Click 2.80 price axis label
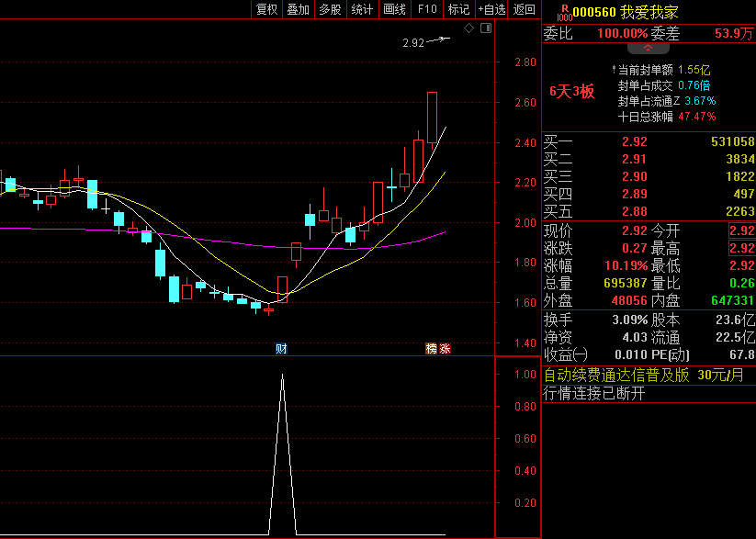The width and height of the screenshot is (756, 539). [525, 62]
